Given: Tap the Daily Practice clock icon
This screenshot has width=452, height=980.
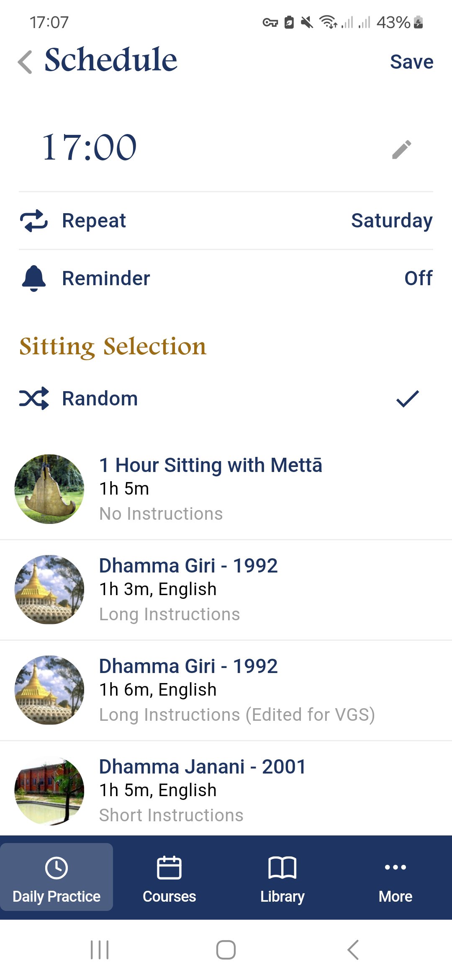Looking at the screenshot, I should (x=56, y=868).
